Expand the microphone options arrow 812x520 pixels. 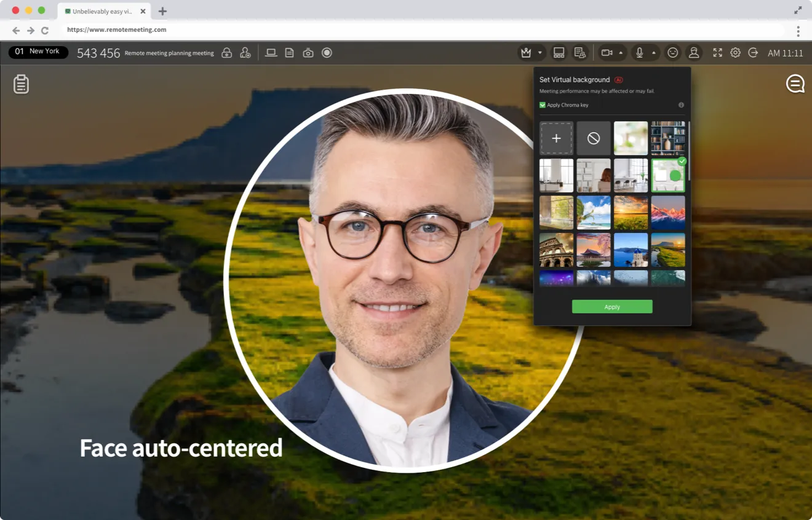click(x=653, y=53)
